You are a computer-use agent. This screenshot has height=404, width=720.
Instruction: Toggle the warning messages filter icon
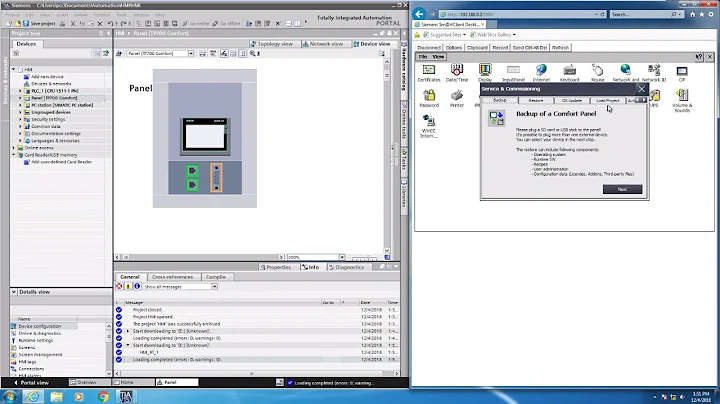[x=128, y=286]
